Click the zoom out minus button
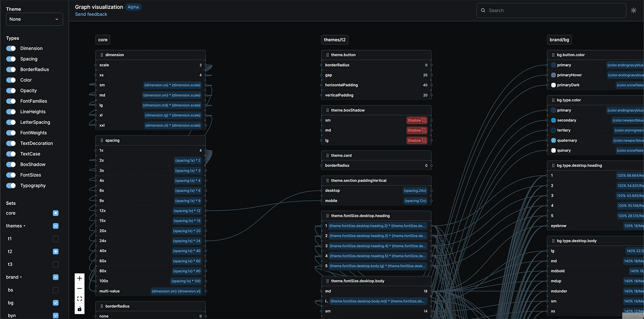The width and height of the screenshot is (644, 319). pos(79,288)
